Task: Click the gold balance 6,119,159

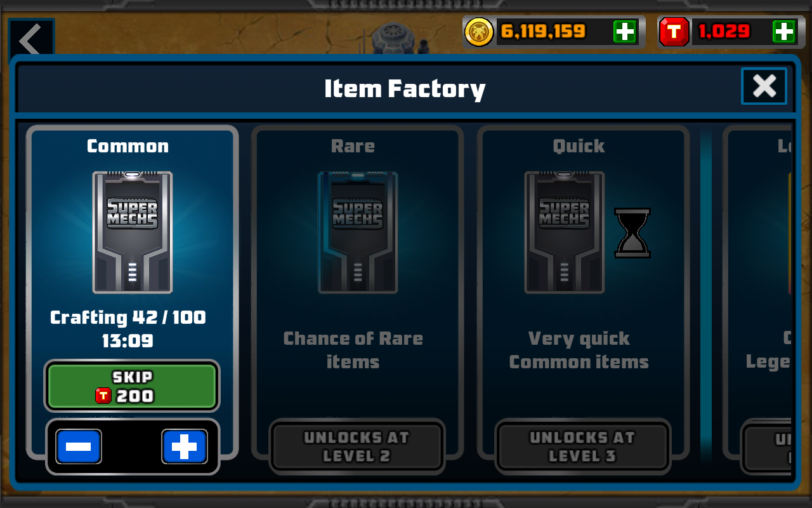Action: click(x=543, y=32)
